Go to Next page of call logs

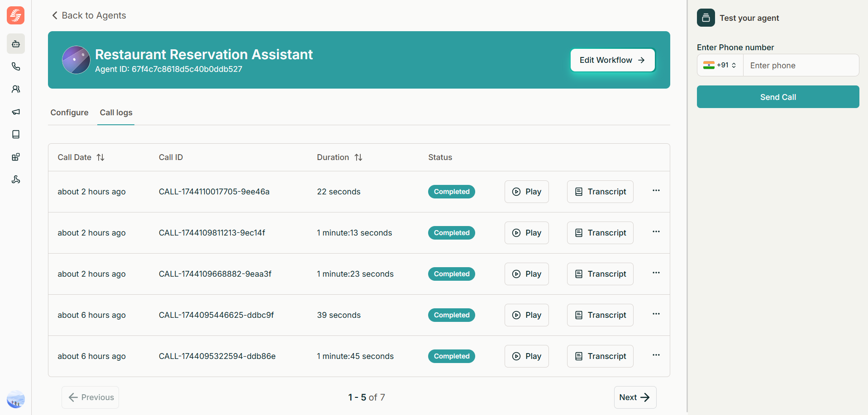click(635, 397)
